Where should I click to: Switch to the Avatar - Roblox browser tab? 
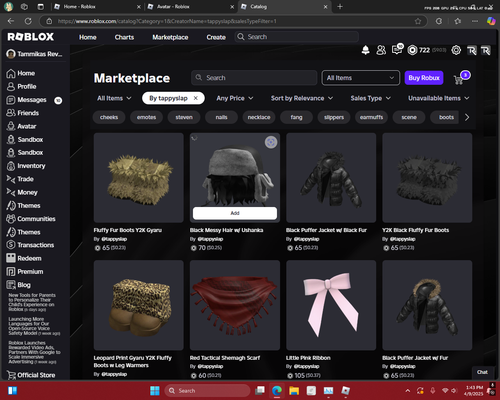(190, 7)
